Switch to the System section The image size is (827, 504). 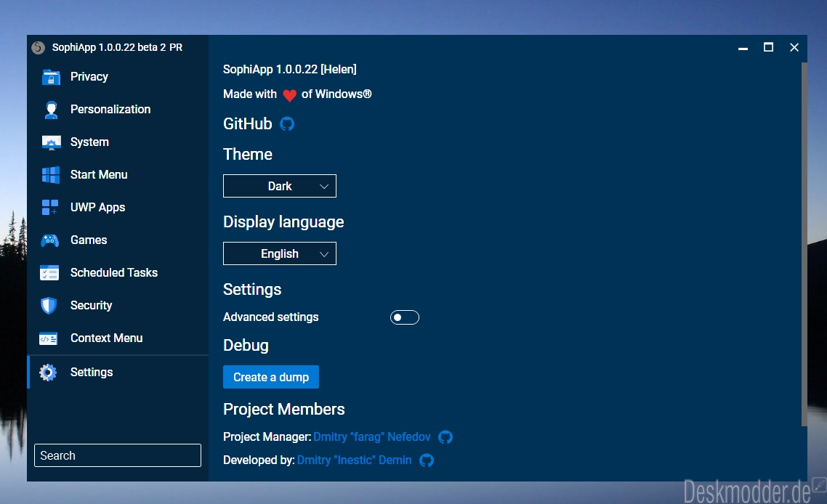(x=118, y=142)
